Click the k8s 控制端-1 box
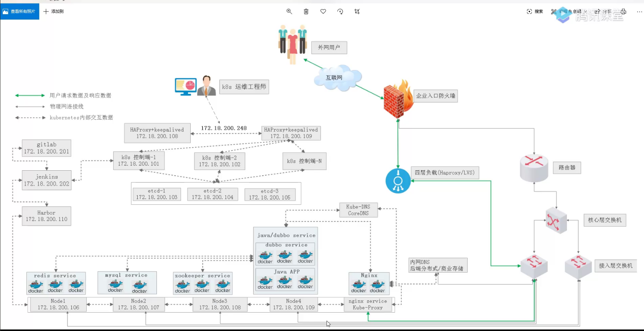Image resolution: width=644 pixels, height=331 pixels. click(138, 161)
